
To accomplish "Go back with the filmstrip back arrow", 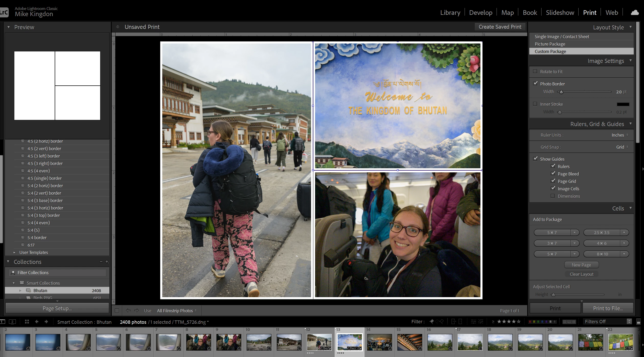I will pyautogui.click(x=37, y=322).
